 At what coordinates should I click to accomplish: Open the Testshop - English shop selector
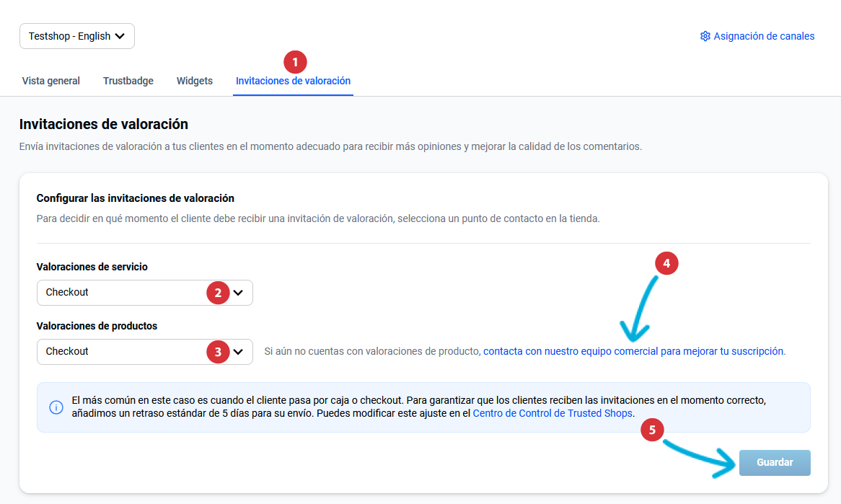[x=77, y=36]
